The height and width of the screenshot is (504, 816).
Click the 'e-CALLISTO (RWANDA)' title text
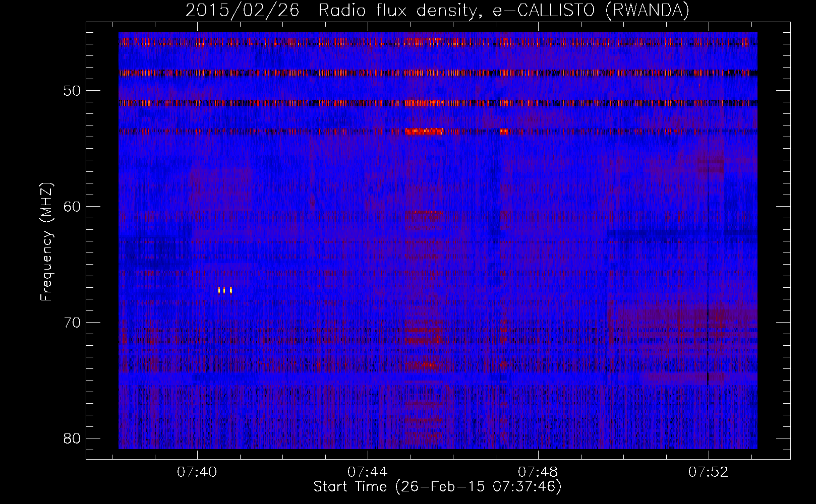(x=591, y=11)
